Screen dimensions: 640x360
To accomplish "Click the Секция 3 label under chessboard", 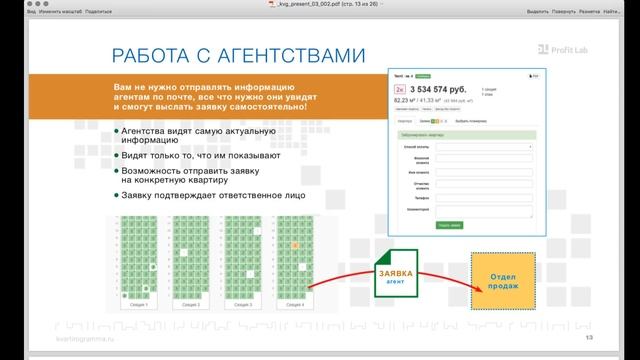I will 243,305.
